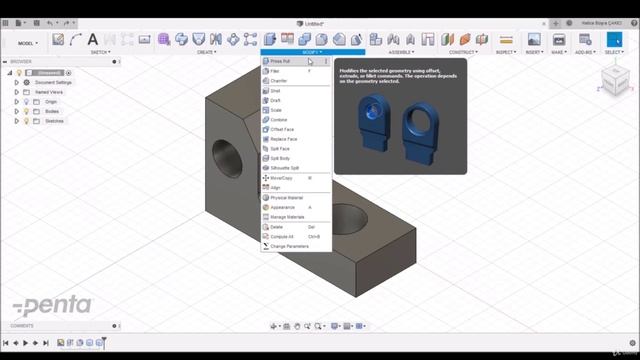The image size is (640, 360).
Task: Click the Grid and Snaps icon at bottom
Action: coord(347,326)
